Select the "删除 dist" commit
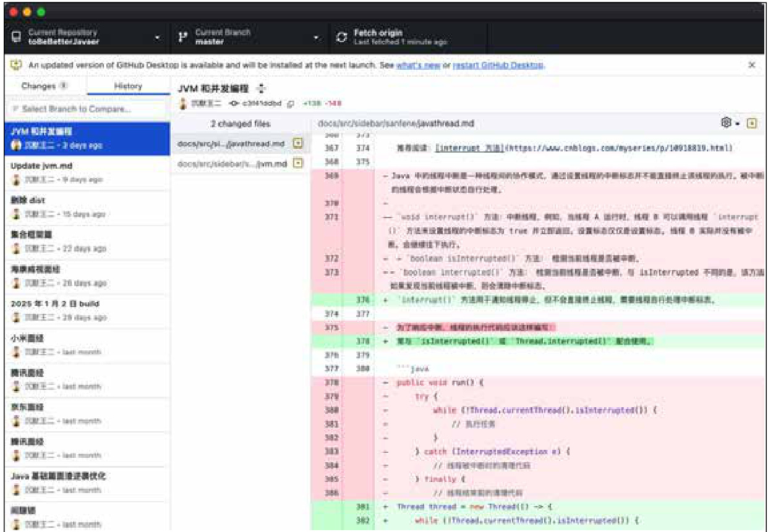The width and height of the screenshot is (768, 532). click(87, 208)
